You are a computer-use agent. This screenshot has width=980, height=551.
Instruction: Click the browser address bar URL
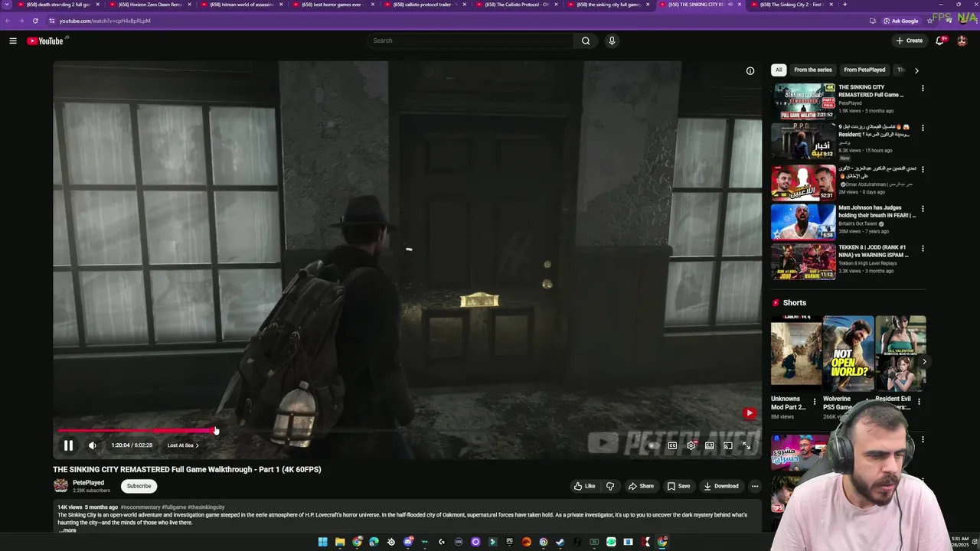[105, 21]
